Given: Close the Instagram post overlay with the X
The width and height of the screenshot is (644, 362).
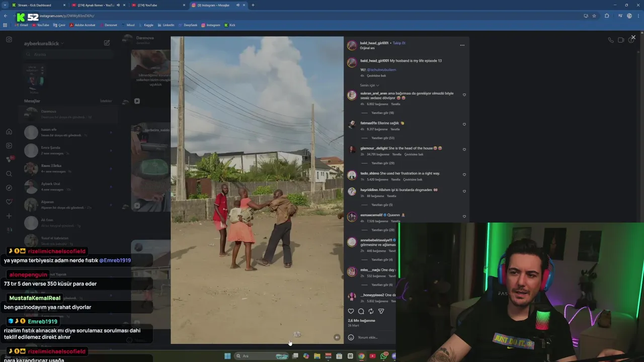Looking at the screenshot, I should [633, 37].
